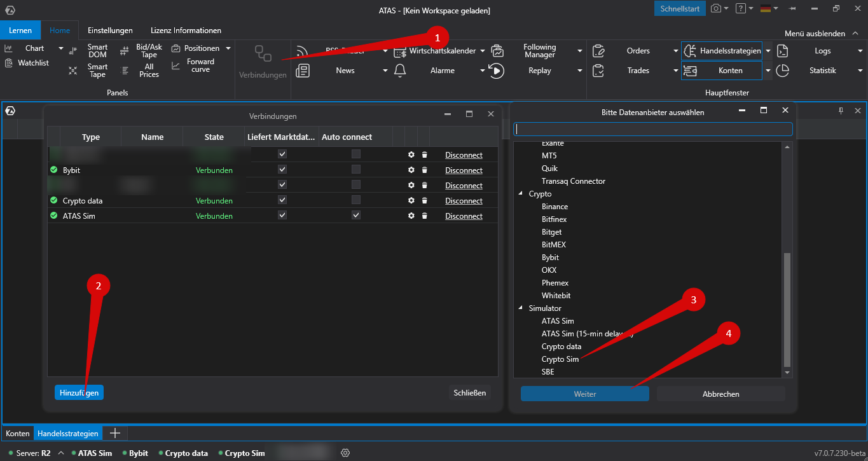868x461 pixels.
Task: Focus the data provider search field
Action: 653,129
